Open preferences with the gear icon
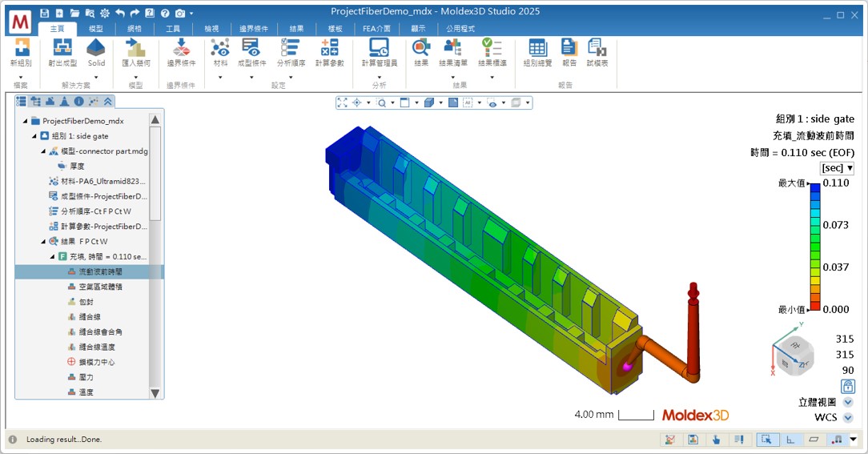 (x=105, y=13)
